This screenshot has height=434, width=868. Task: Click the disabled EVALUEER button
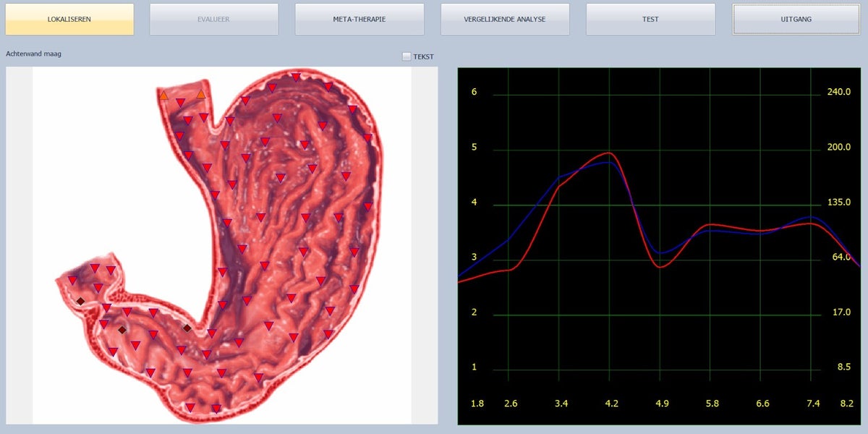click(x=214, y=19)
